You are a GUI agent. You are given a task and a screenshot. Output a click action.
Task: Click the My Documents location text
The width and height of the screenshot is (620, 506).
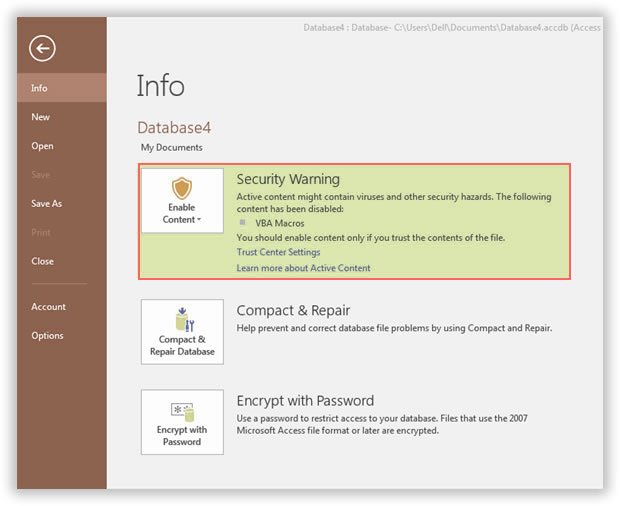(171, 148)
